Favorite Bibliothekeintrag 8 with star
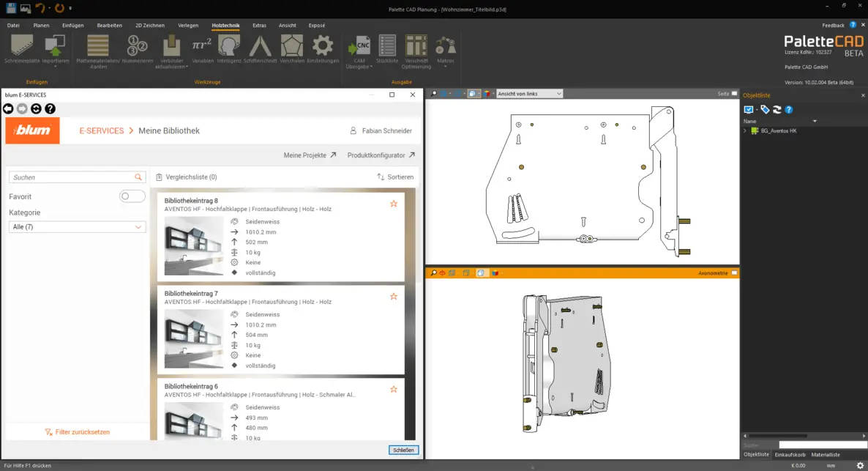The image size is (868, 471). tap(394, 204)
